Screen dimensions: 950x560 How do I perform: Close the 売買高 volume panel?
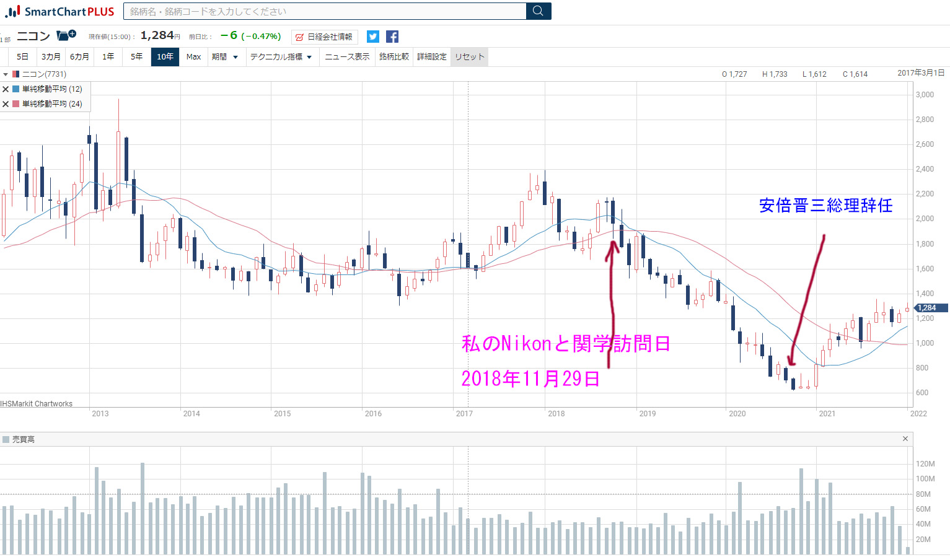tap(905, 439)
